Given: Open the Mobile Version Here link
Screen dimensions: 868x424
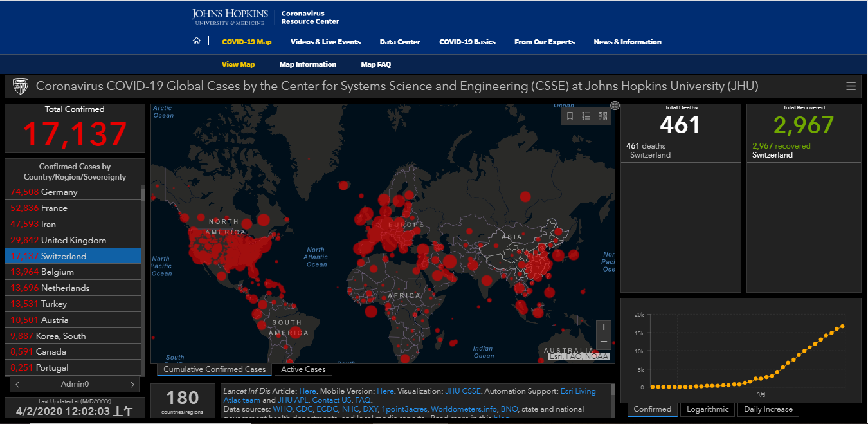Looking at the screenshot, I should (x=385, y=391).
